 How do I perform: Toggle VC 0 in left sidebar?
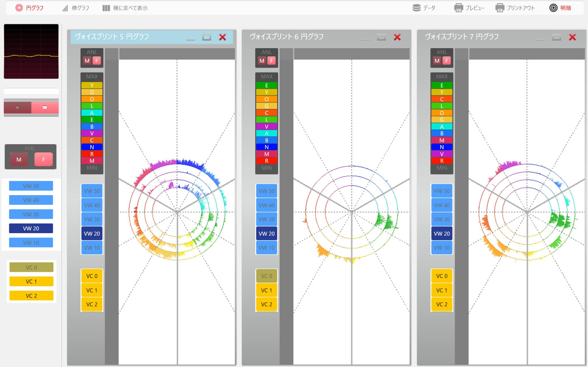pyautogui.click(x=31, y=267)
